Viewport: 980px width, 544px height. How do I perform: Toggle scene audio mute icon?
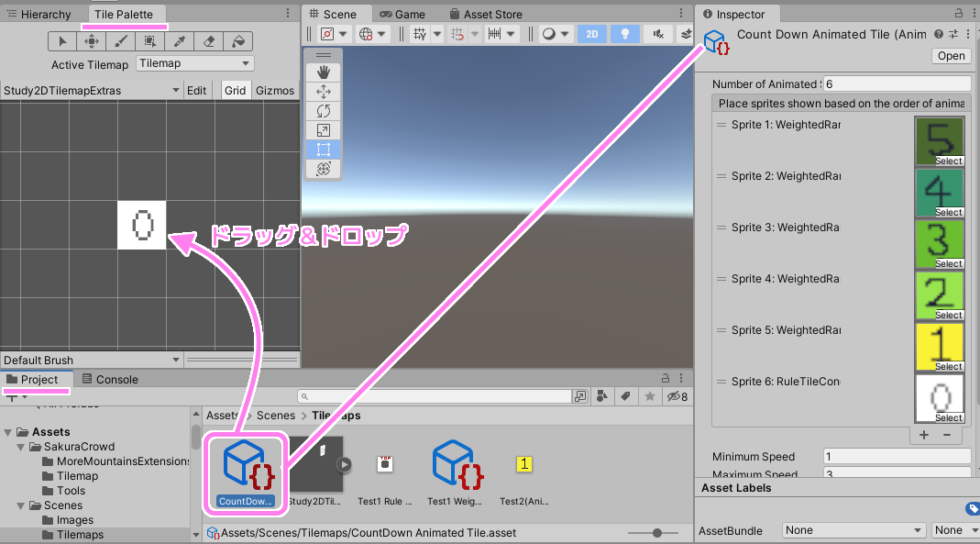pyautogui.click(x=656, y=33)
